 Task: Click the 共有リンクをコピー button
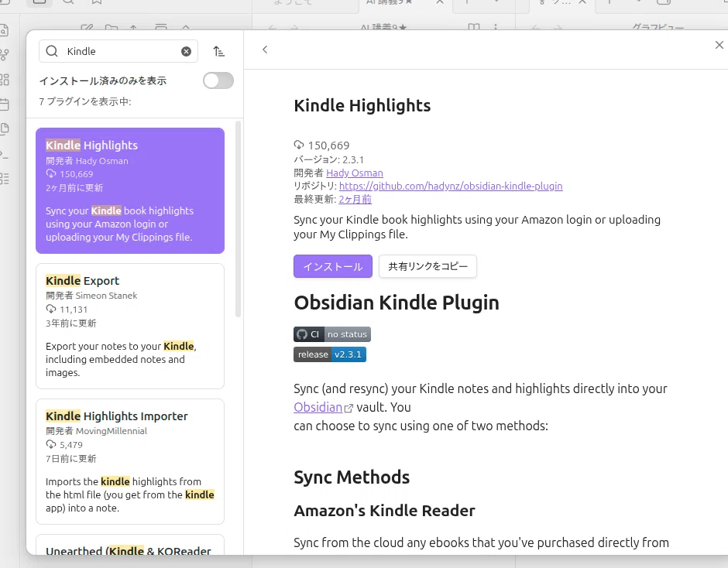click(428, 266)
